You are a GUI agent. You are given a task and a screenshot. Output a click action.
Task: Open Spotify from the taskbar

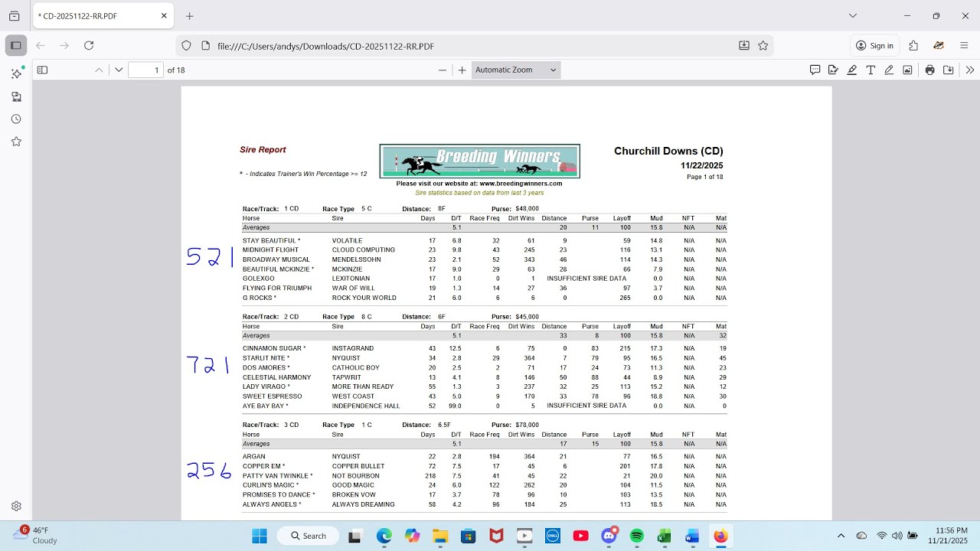[637, 536]
